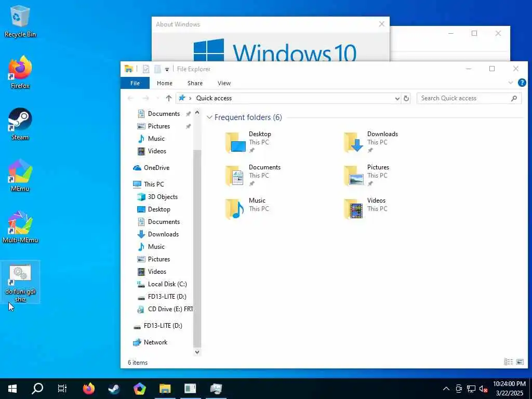Open CD Drive (E:) in navigation pane
The height and width of the screenshot is (399, 532).
pyautogui.click(x=170, y=309)
